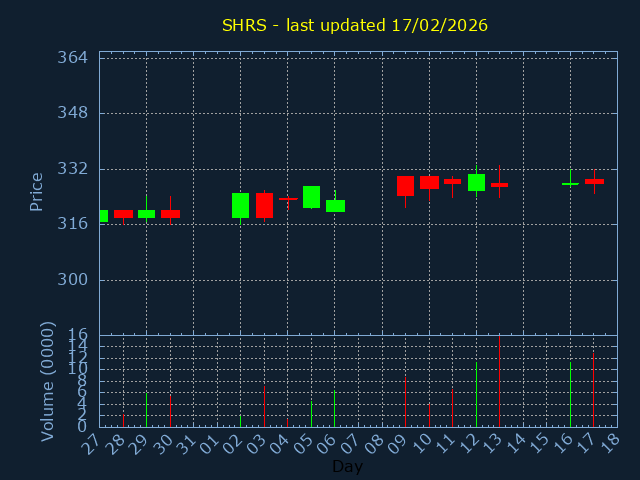Click the red volume bar for day 17

click(x=593, y=390)
